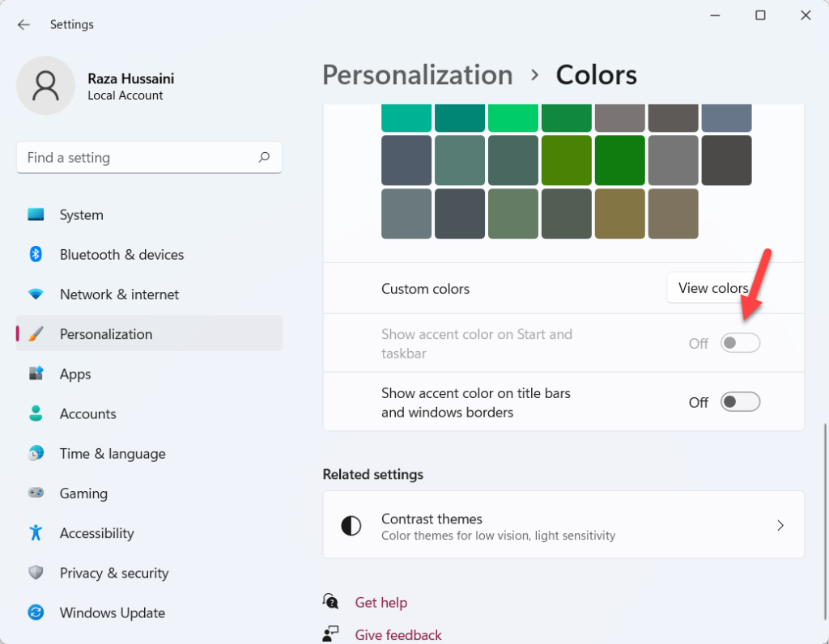Open Bluetooth & devices settings
This screenshot has width=829, height=644.
[x=121, y=254]
